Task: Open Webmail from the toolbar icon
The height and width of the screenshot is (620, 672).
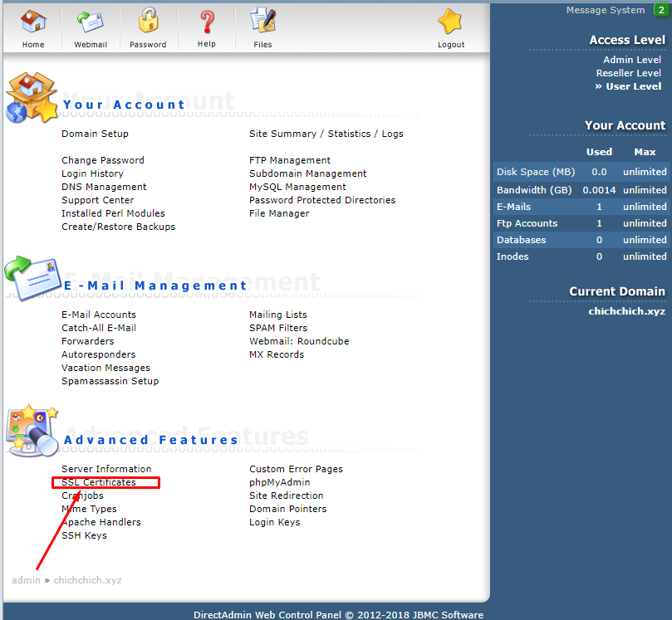Action: (90, 22)
